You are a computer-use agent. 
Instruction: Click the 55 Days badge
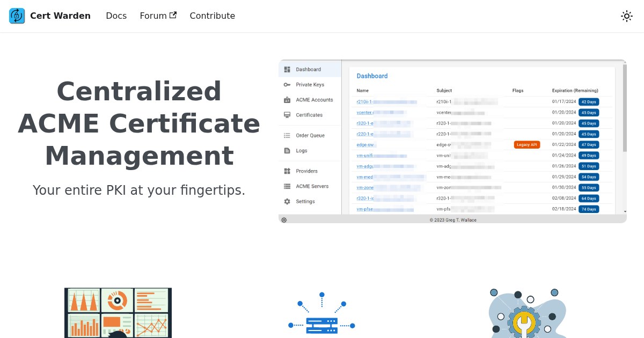[589, 188]
